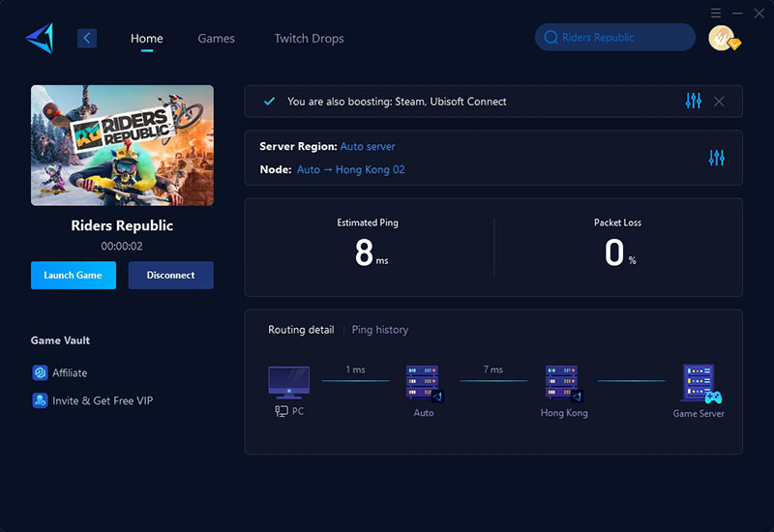The width and height of the screenshot is (774, 532).
Task: Change the Auto server region selection
Action: click(368, 146)
